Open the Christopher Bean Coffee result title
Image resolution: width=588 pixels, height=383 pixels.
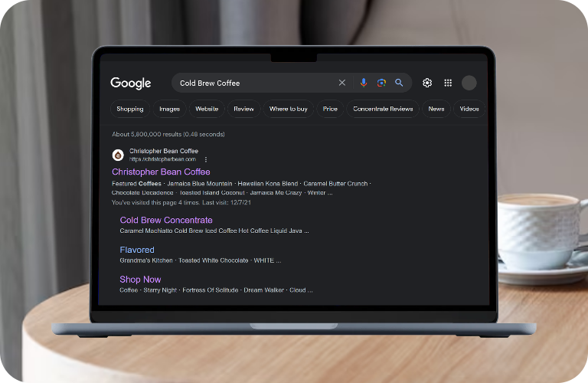[161, 172]
